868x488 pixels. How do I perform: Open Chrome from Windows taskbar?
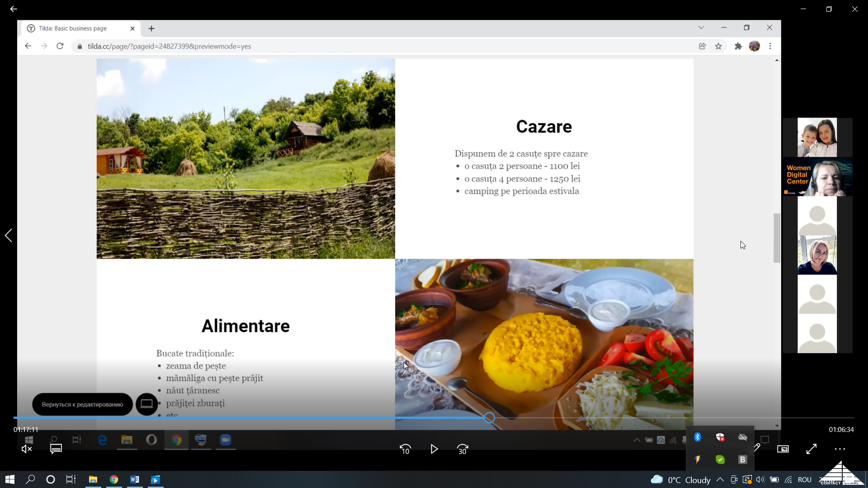coord(114,480)
